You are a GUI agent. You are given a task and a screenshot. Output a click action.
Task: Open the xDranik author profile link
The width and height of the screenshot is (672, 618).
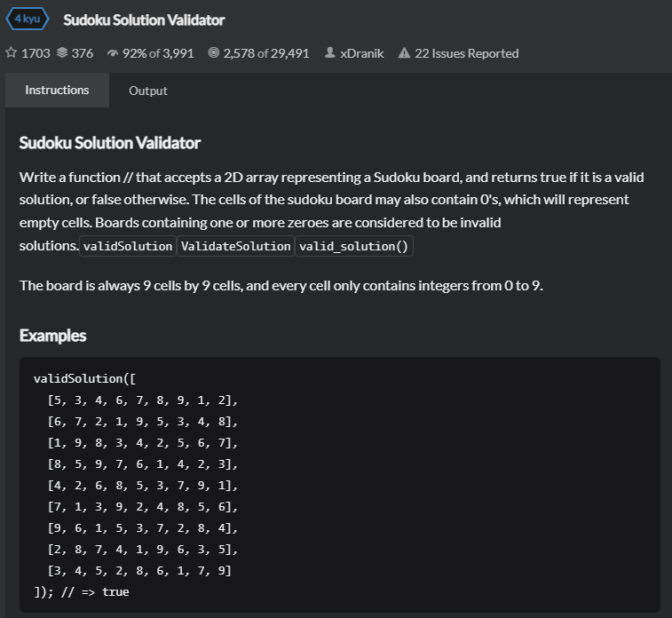[361, 53]
